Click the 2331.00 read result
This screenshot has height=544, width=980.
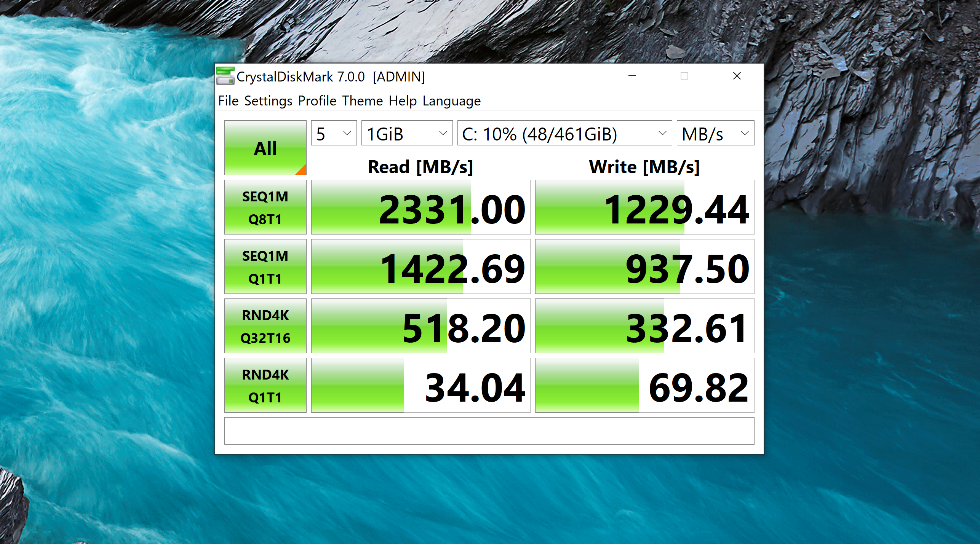[x=420, y=207]
